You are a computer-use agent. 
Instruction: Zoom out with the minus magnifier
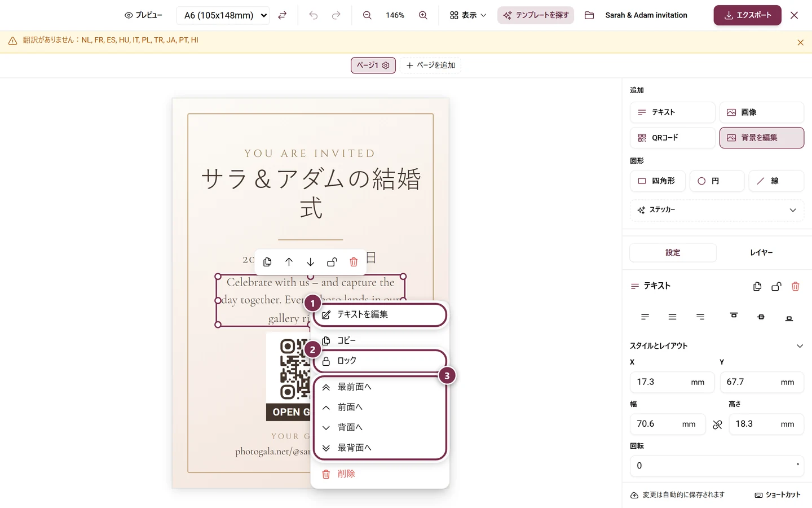(367, 15)
